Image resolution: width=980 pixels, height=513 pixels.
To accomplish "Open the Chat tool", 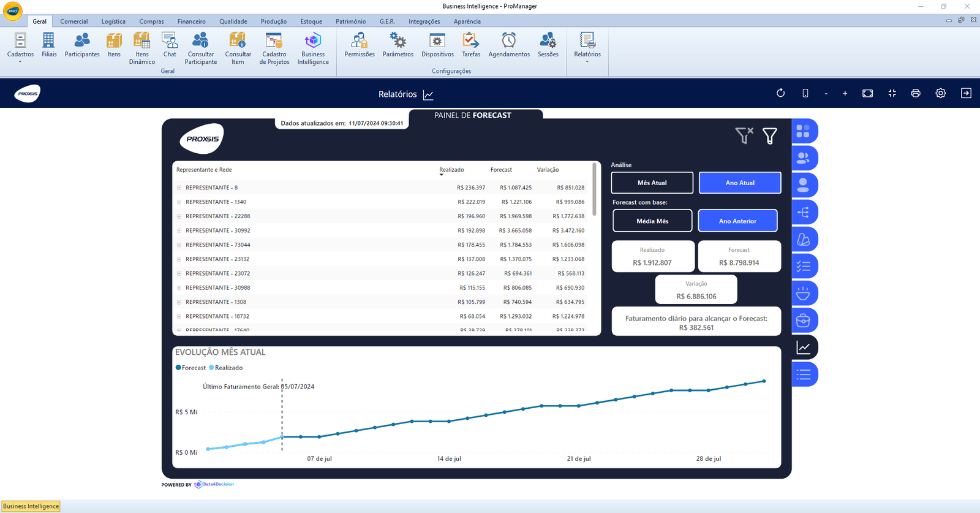I will pyautogui.click(x=170, y=45).
